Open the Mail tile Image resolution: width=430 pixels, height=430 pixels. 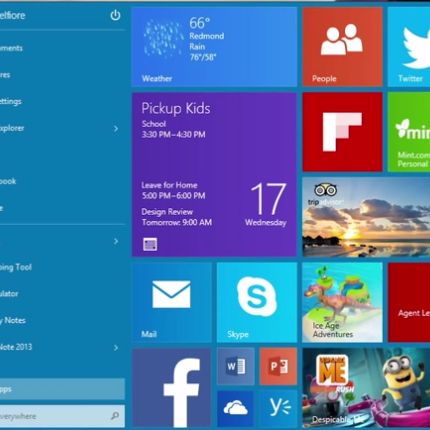(172, 302)
